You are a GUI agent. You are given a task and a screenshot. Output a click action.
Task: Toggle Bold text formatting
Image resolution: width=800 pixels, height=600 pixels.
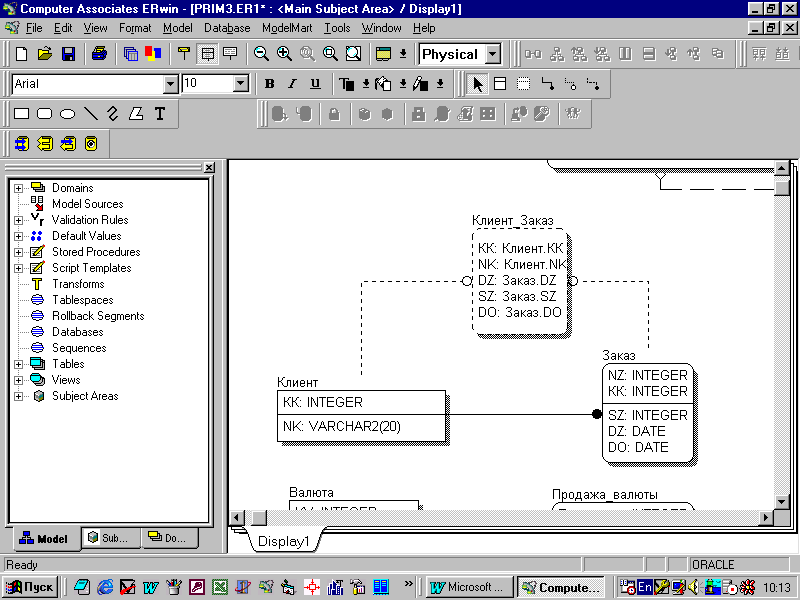[269, 84]
